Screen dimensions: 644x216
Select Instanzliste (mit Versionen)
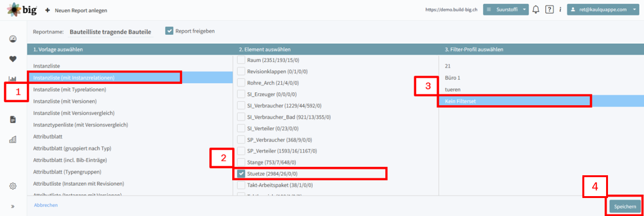(130, 101)
